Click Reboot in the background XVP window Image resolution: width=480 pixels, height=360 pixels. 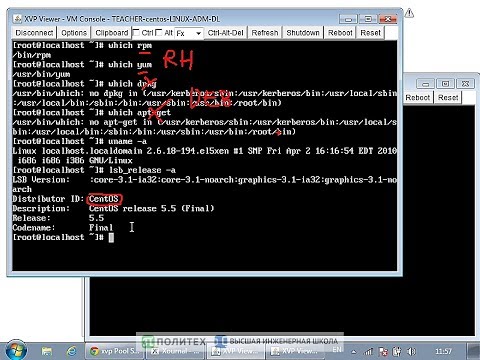[418, 98]
